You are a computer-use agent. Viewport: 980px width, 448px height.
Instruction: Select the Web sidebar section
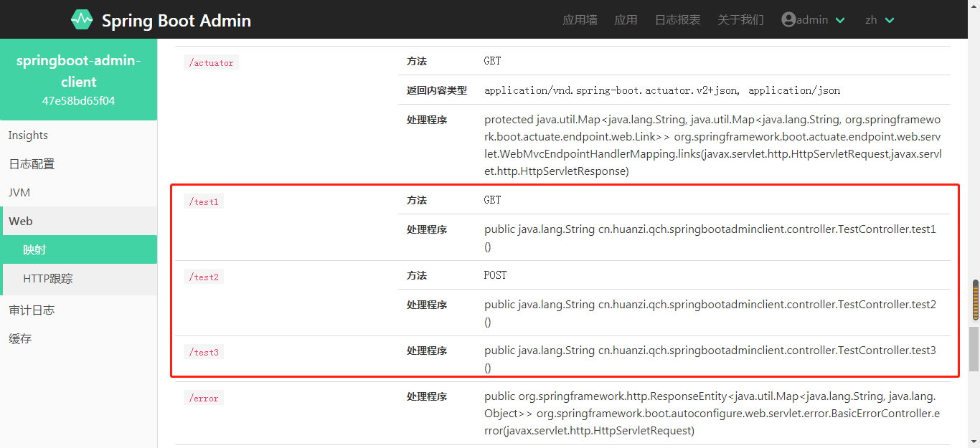pos(78,221)
